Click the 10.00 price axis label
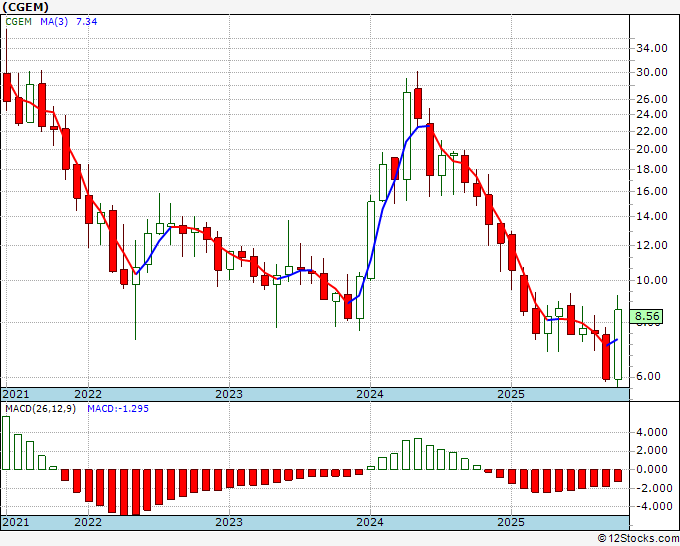 pos(651,280)
